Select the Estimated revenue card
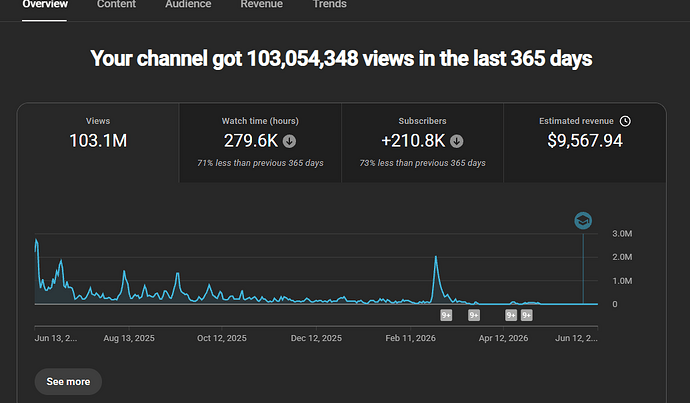Viewport: 690px width, 403px height. [585, 143]
